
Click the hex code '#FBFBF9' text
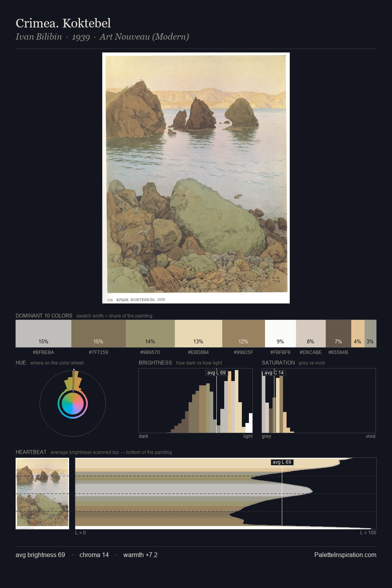pyautogui.click(x=280, y=352)
